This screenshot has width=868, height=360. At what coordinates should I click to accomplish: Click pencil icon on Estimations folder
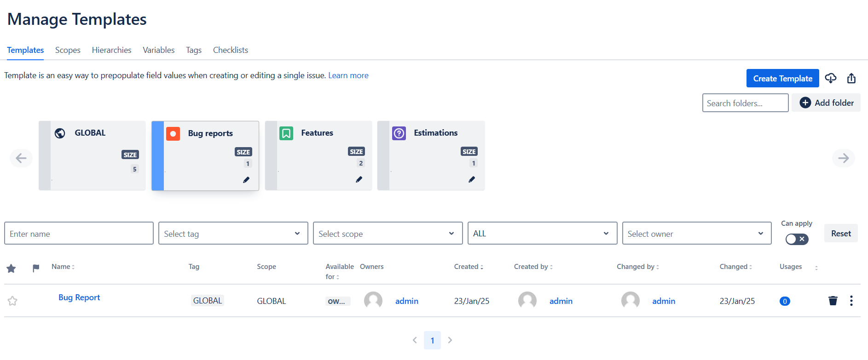click(472, 179)
